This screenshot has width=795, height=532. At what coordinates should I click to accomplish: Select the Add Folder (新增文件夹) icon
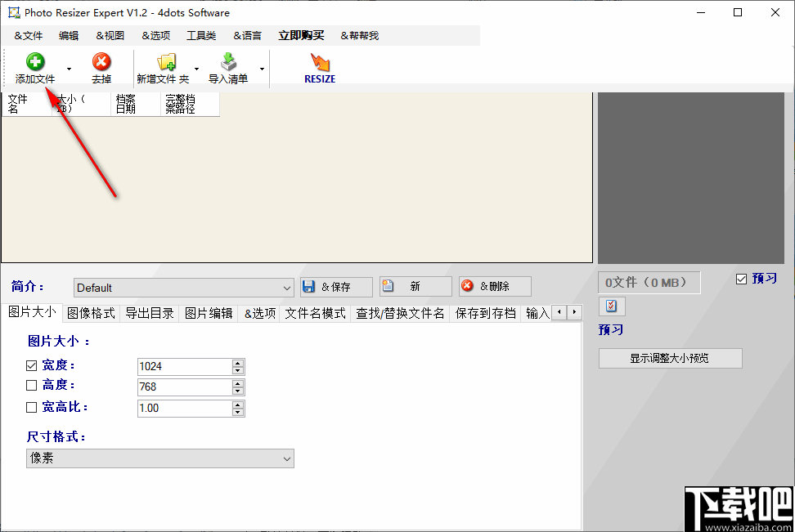168,61
